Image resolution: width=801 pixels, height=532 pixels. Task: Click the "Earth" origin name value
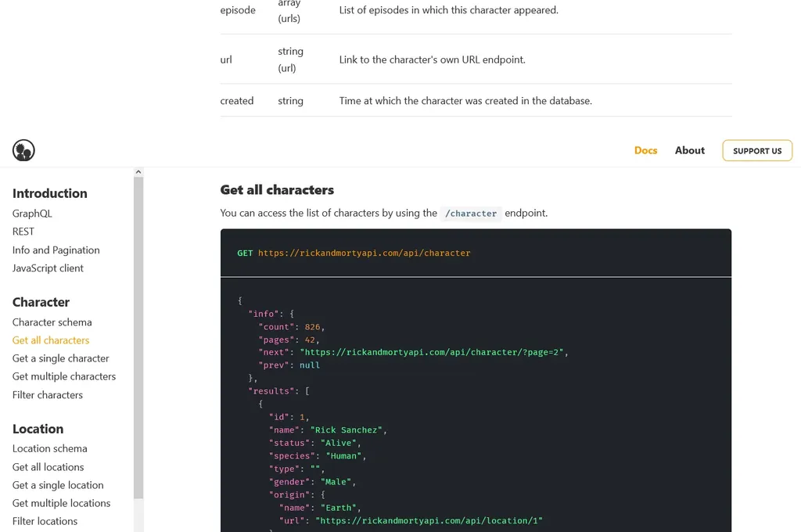pos(339,508)
